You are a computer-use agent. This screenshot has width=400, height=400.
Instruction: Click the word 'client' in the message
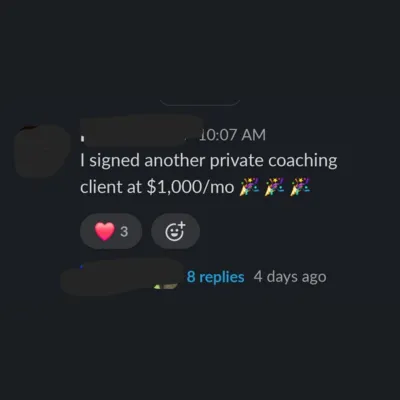click(x=101, y=187)
